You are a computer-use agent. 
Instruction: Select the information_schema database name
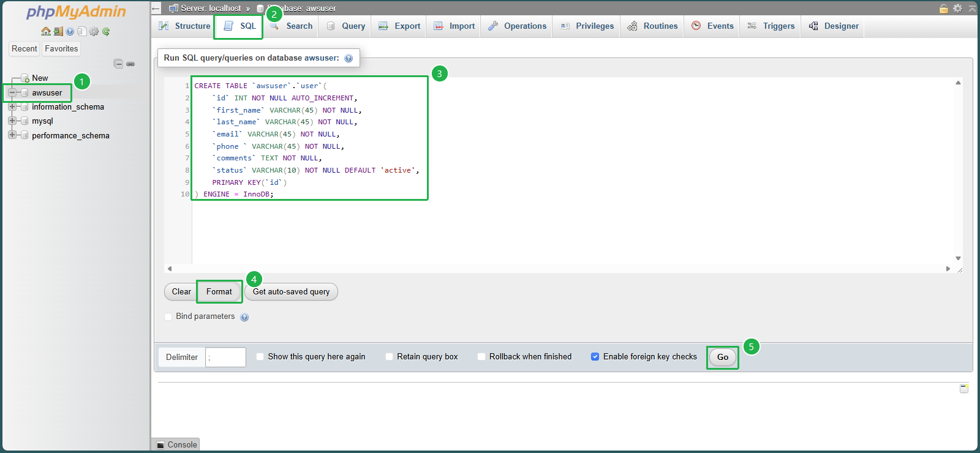point(68,107)
